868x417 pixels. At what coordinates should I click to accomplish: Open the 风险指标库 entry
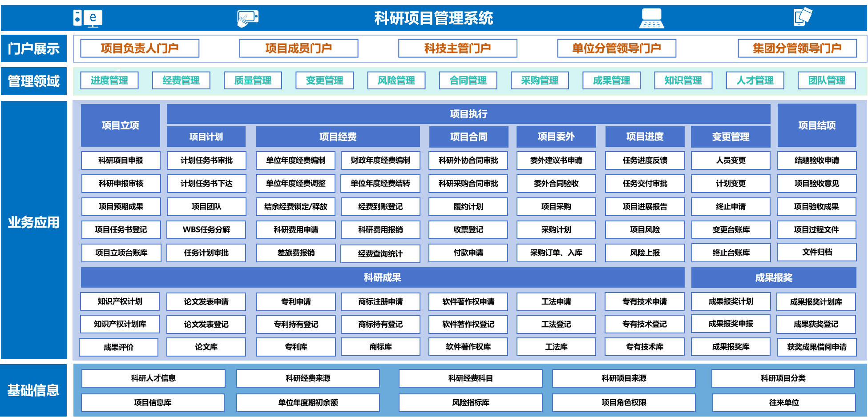pos(470,403)
